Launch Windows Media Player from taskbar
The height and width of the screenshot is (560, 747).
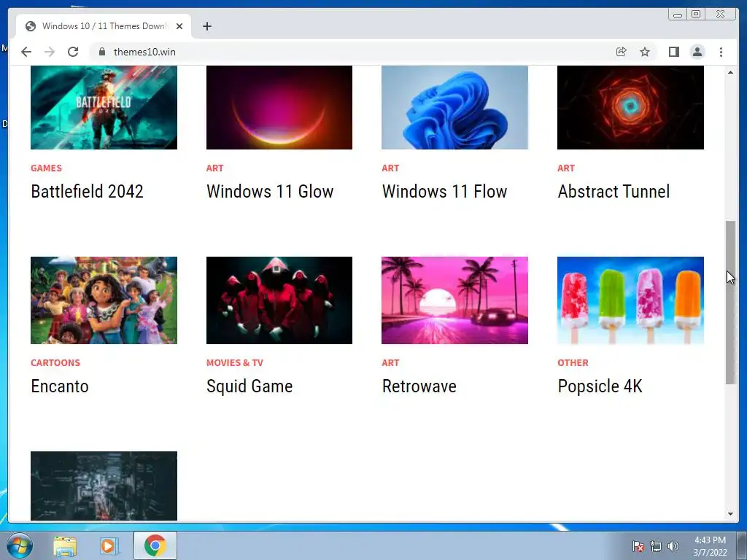(x=109, y=546)
